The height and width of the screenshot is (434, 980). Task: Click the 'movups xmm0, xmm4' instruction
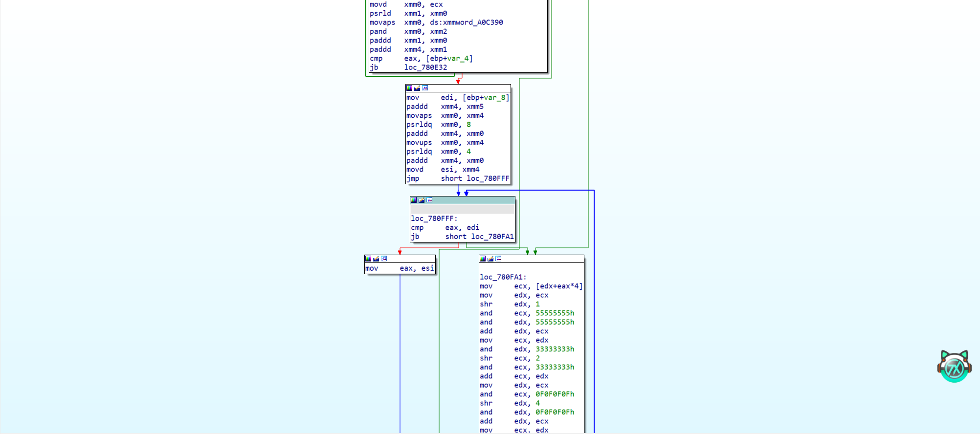tap(445, 143)
